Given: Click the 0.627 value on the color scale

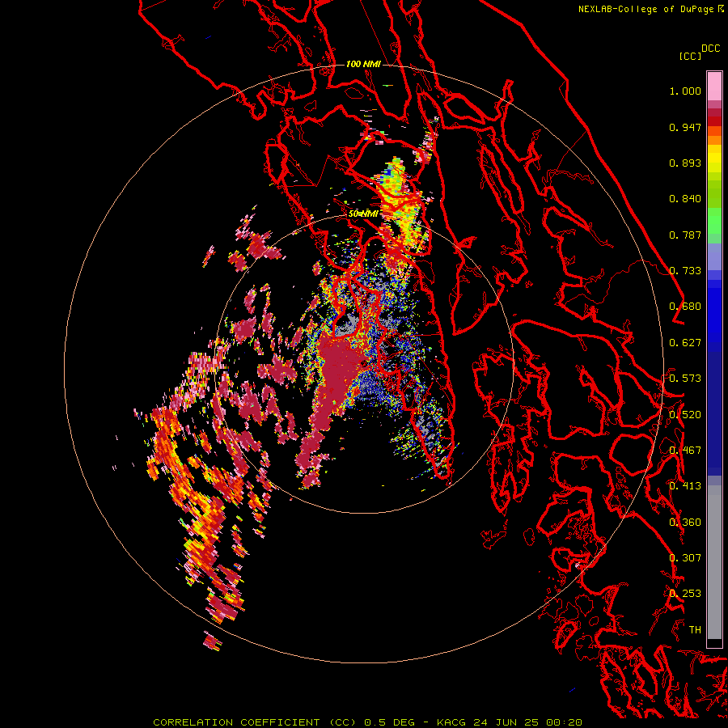Looking at the screenshot, I should pos(685,343).
